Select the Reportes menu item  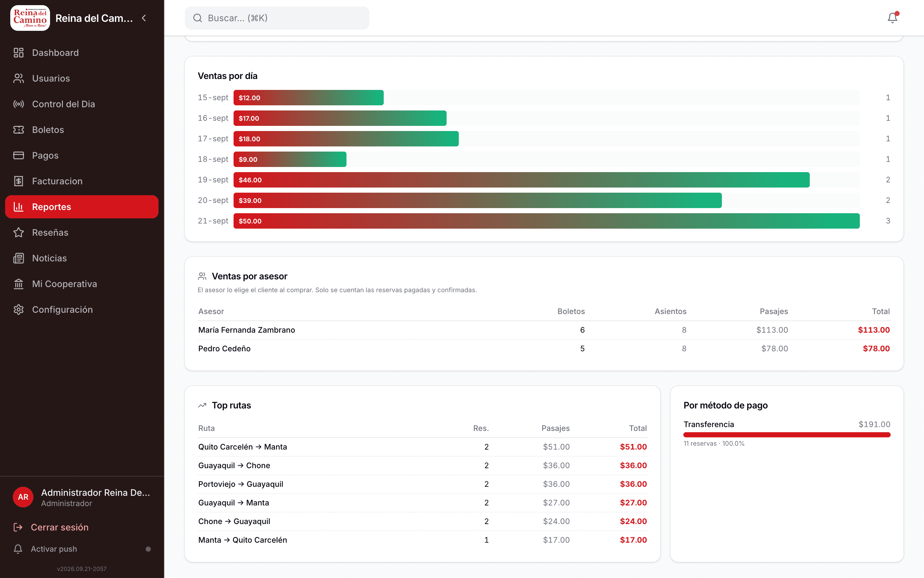[x=82, y=207]
